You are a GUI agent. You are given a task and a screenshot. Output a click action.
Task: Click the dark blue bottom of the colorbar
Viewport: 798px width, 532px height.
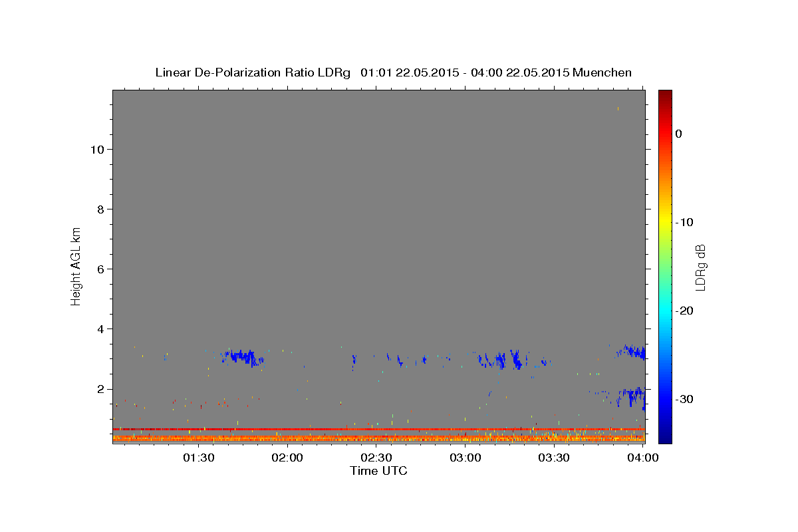[x=665, y=438]
